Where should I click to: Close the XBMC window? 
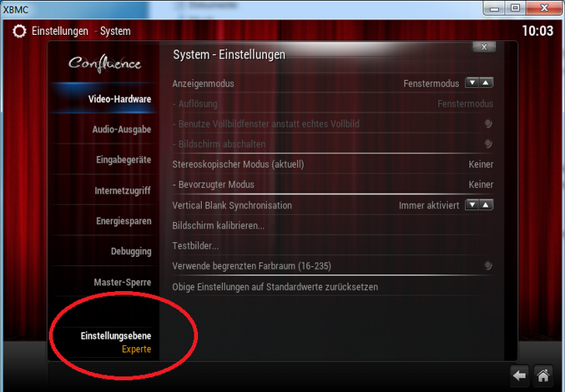544,8
